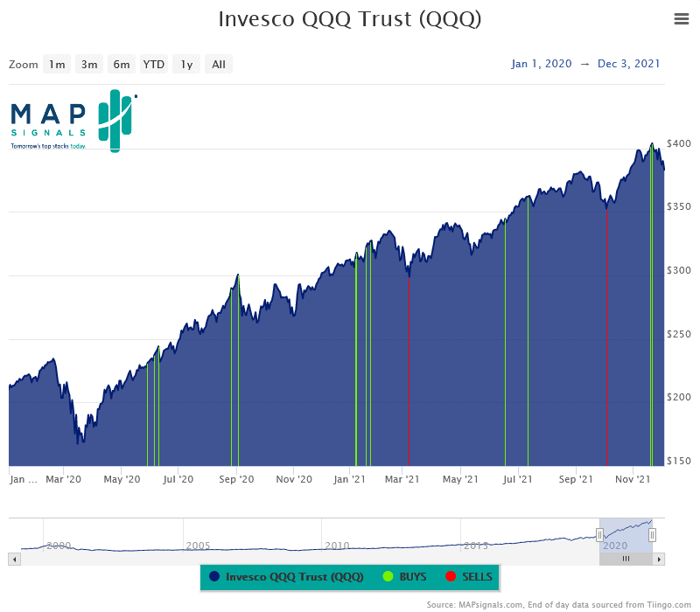Viewport: 700px width, 612px height.
Task: Open the chart context hamburger menu
Action: 682,18
